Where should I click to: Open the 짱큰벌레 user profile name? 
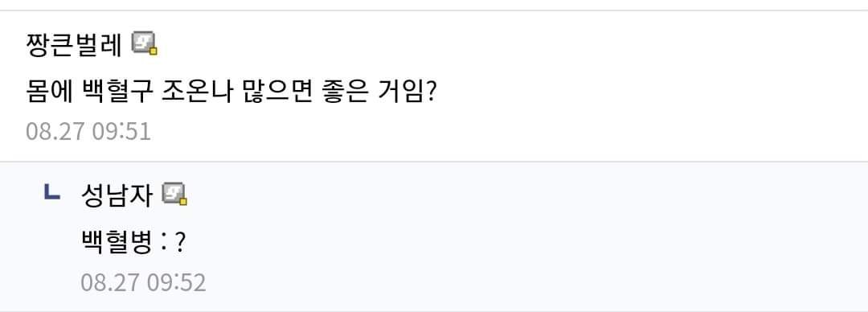click(74, 46)
